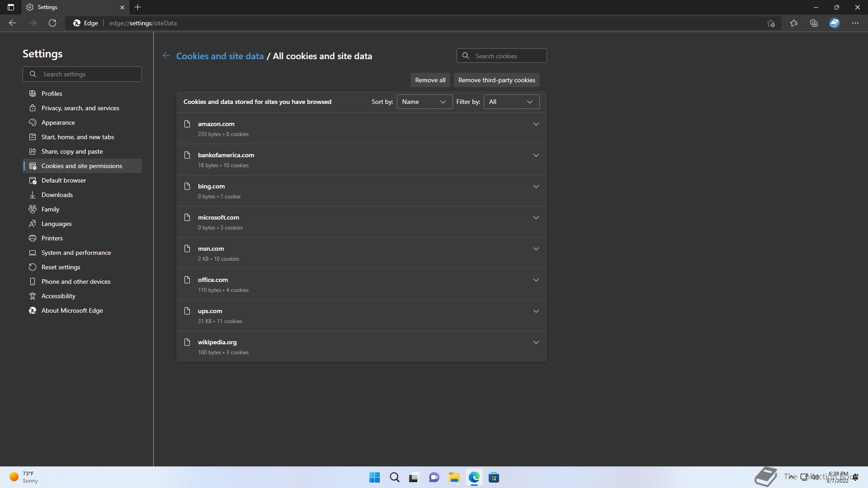
Task: Click the amazon.com file icon
Action: click(187, 124)
